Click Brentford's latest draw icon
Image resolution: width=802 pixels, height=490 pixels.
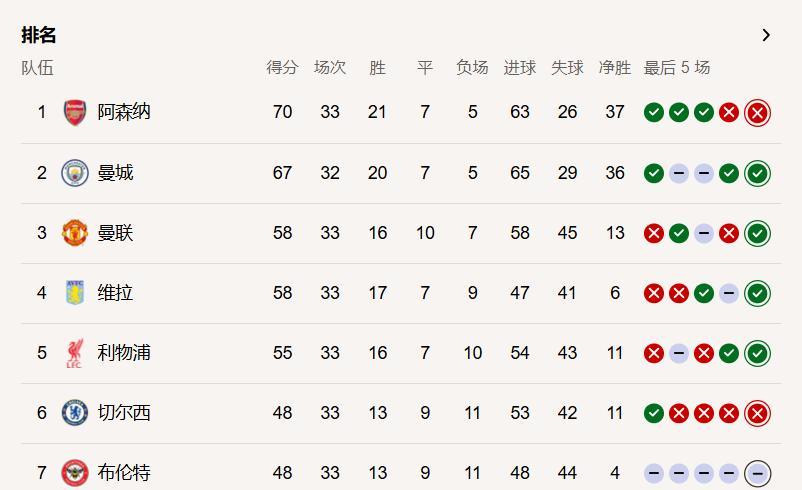click(x=757, y=473)
